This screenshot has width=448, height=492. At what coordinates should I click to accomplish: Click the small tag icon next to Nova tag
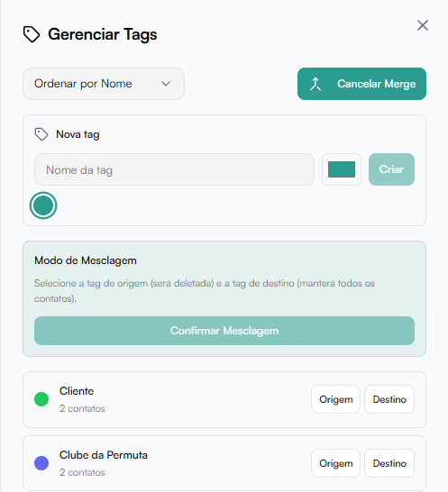pos(41,134)
